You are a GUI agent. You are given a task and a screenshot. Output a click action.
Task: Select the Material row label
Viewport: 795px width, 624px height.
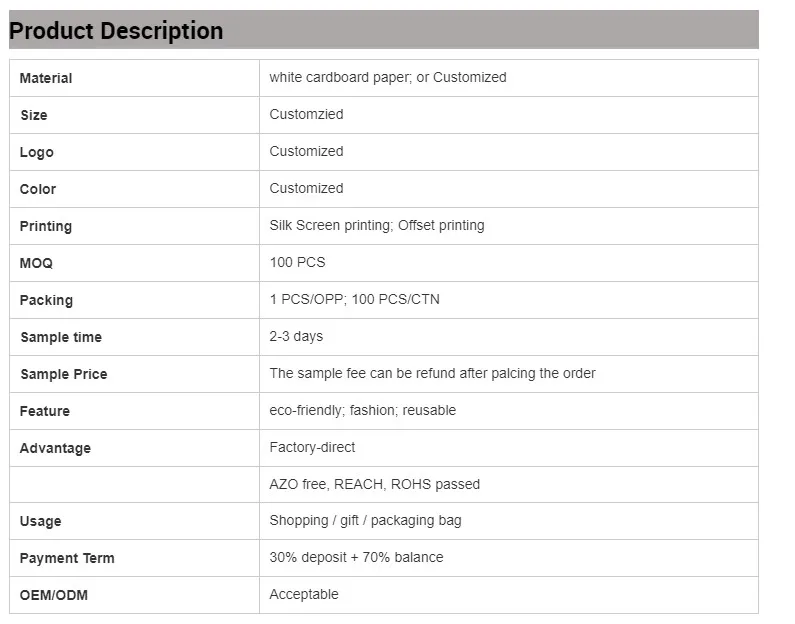[46, 78]
